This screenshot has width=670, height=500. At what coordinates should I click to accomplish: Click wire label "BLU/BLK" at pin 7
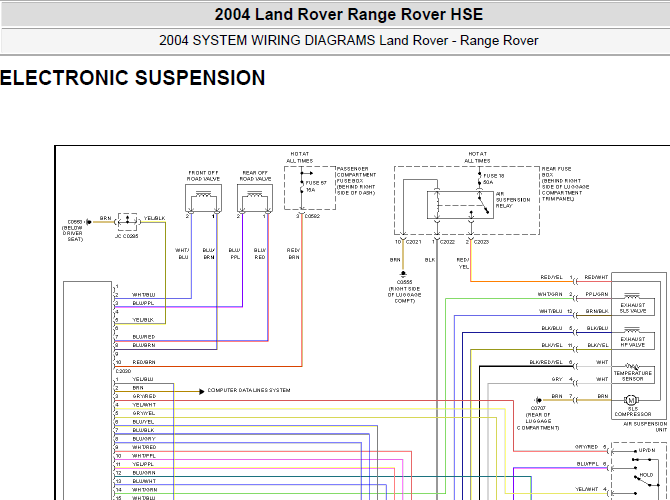pos(144,430)
